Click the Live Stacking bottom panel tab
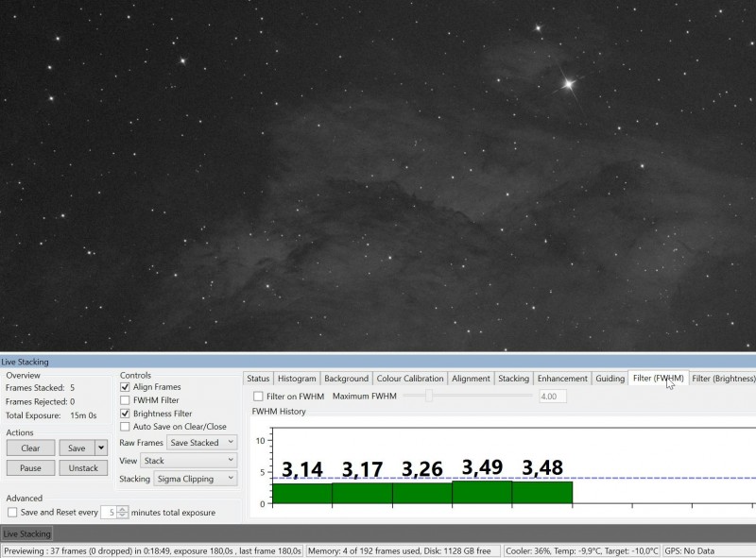The image size is (756, 558). 27,533
